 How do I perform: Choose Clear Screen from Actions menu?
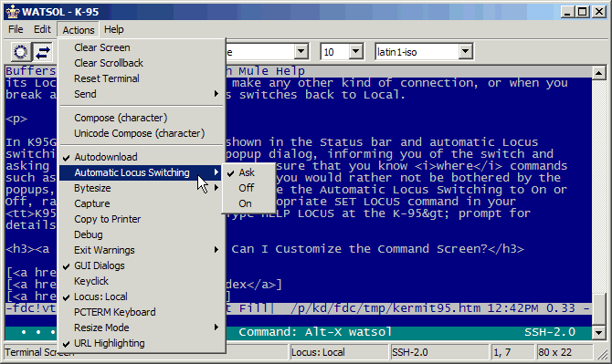point(142,47)
